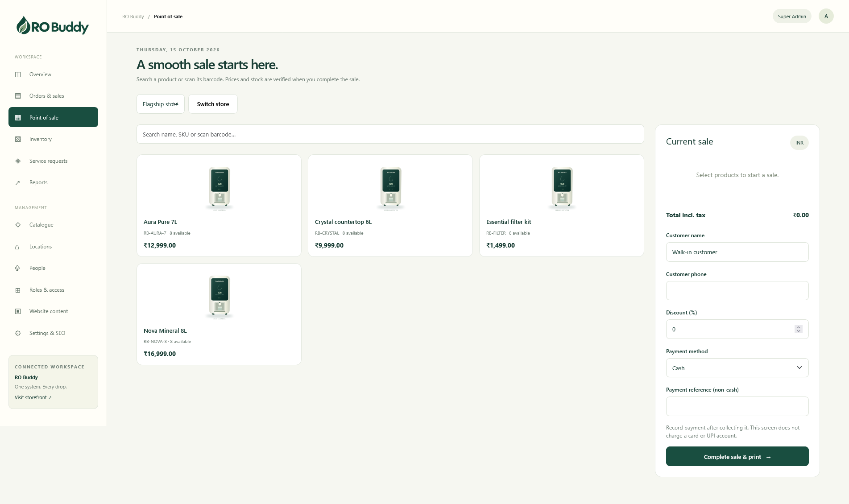Viewport: 849px width, 504px height.
Task: Open the user avatar A menu
Action: point(826,16)
